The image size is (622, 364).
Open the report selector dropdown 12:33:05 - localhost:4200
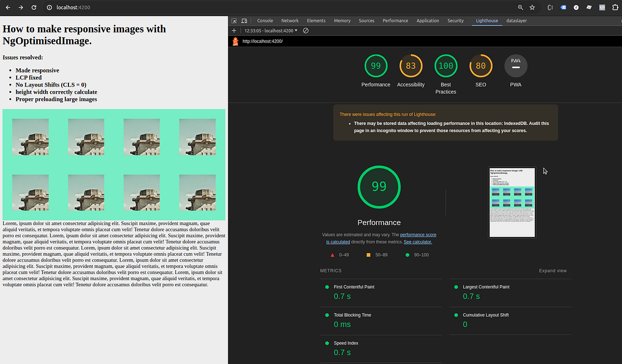(x=271, y=31)
